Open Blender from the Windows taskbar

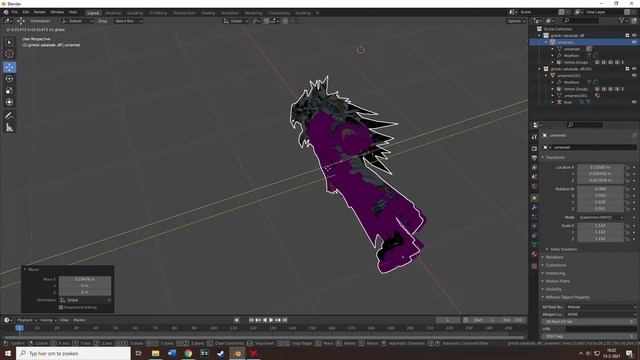point(237,353)
